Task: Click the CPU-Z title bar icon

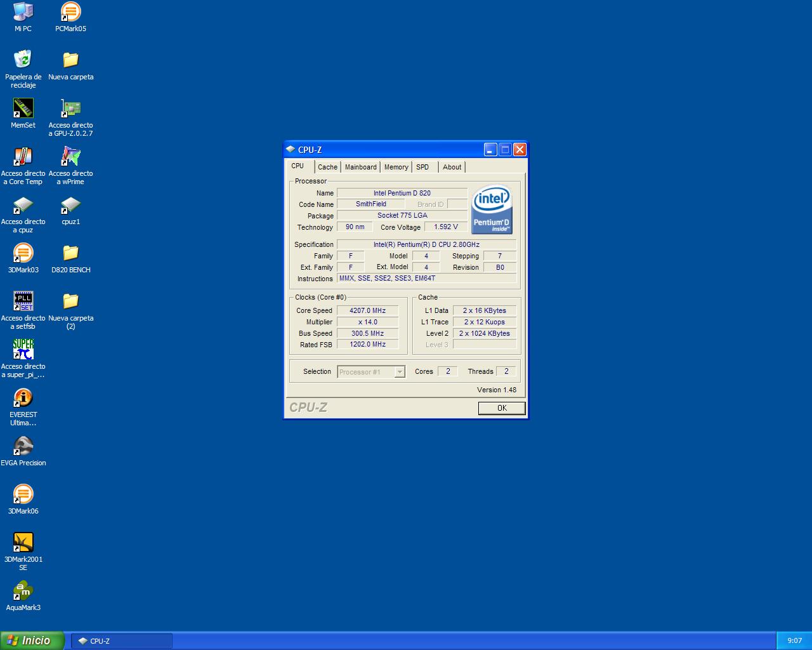Action: pos(291,150)
